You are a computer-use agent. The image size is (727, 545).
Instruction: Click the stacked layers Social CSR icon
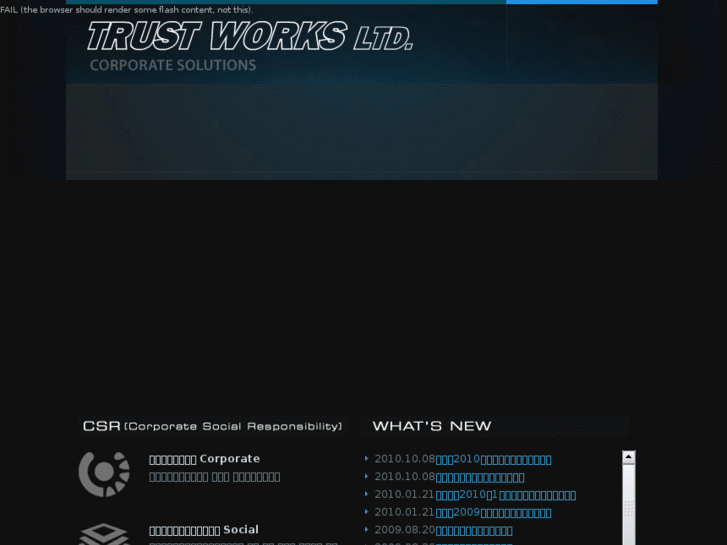click(x=104, y=534)
